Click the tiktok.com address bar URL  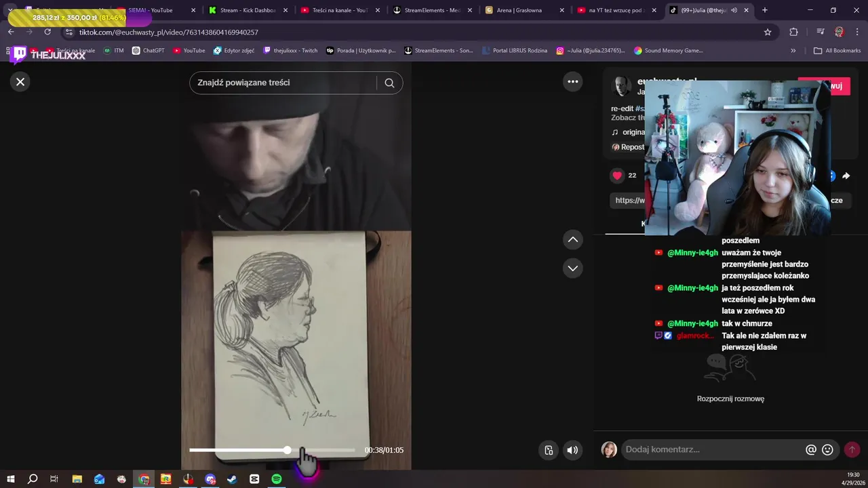coord(169,32)
